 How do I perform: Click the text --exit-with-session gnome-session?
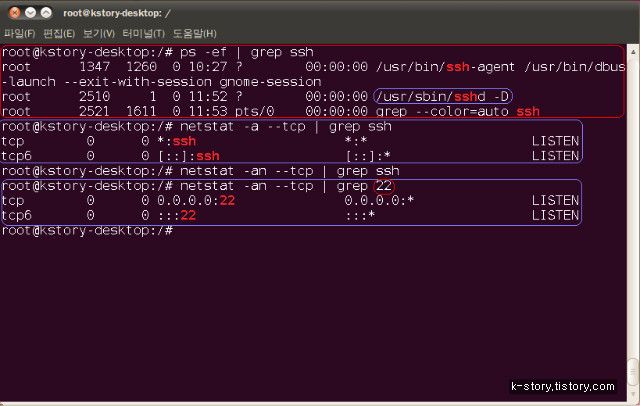[x=193, y=82]
